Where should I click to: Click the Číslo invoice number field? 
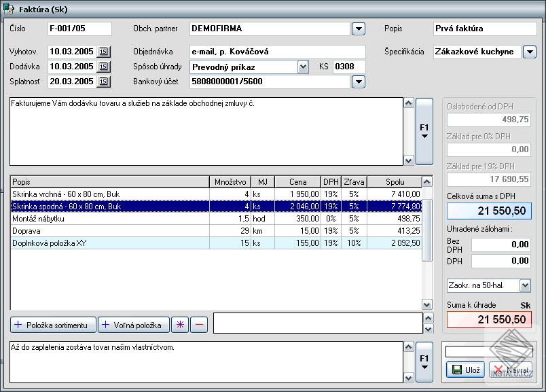(x=79, y=29)
